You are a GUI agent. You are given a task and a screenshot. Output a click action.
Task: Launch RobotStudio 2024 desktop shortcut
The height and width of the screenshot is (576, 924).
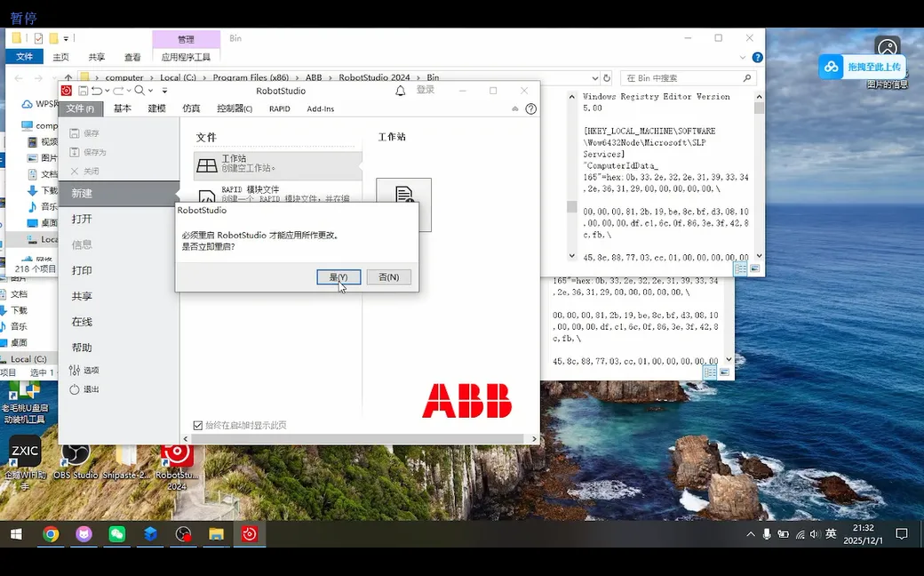point(177,466)
